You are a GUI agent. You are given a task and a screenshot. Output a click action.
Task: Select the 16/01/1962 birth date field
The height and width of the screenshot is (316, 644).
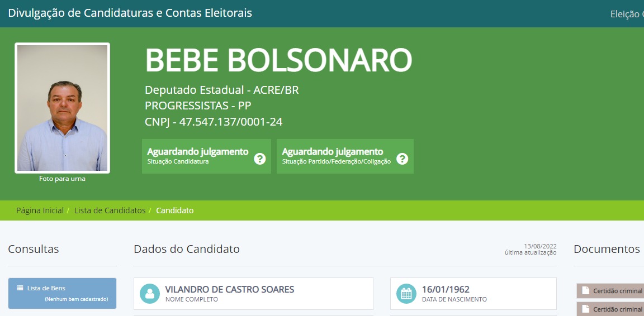coord(446,290)
